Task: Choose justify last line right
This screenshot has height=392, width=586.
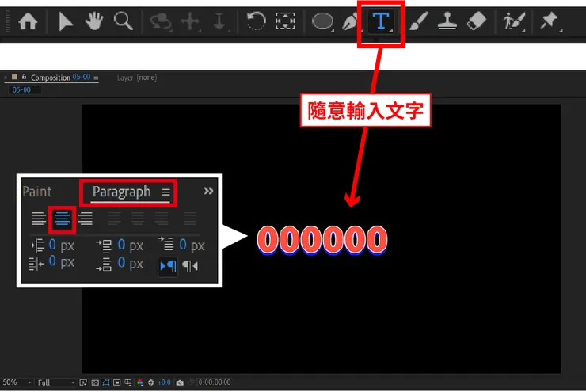Action: (162, 219)
